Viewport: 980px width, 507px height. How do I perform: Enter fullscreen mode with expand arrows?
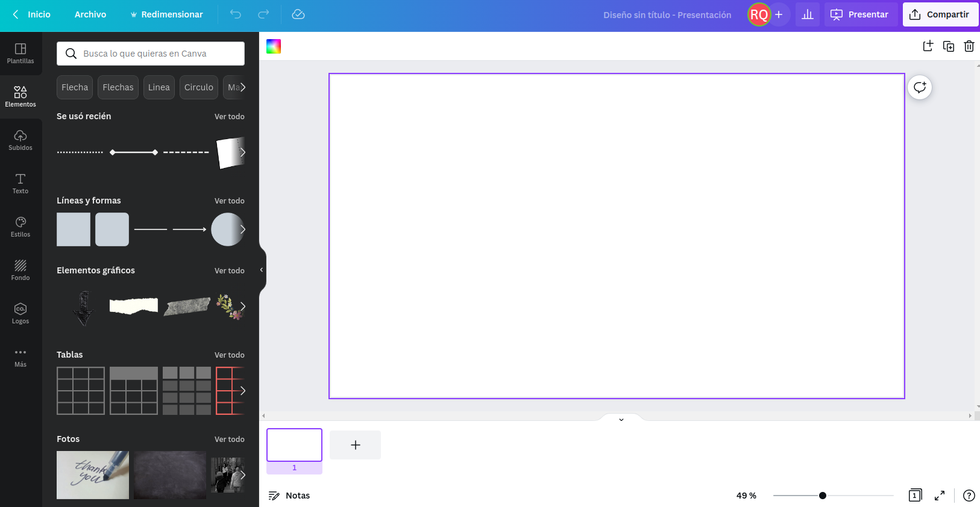(x=939, y=496)
